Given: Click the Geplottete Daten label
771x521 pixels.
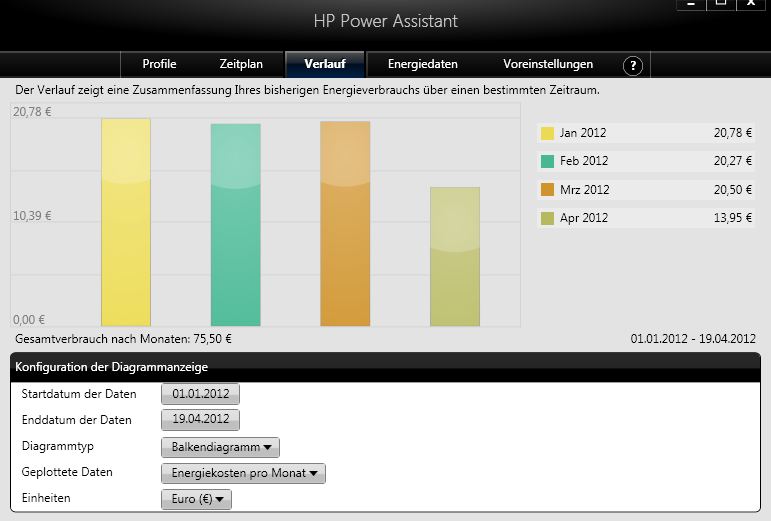Looking at the screenshot, I should pos(67,472).
